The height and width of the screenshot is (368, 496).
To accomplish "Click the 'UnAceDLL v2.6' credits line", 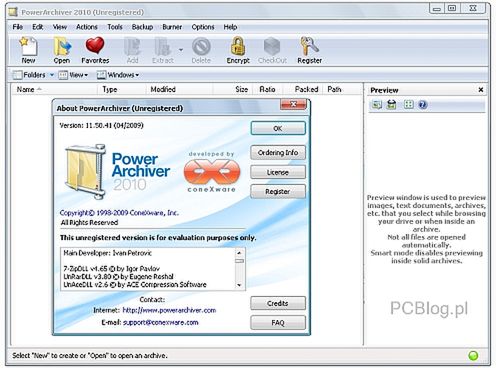I will pos(135,285).
